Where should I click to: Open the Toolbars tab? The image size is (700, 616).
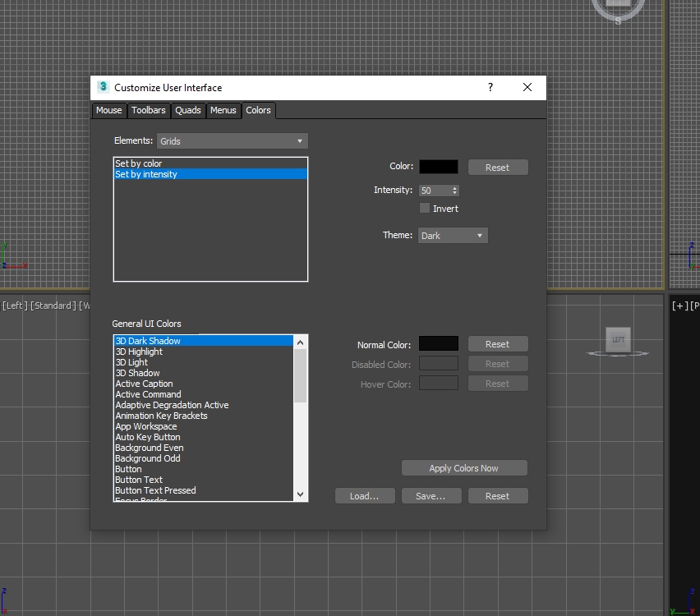(149, 110)
